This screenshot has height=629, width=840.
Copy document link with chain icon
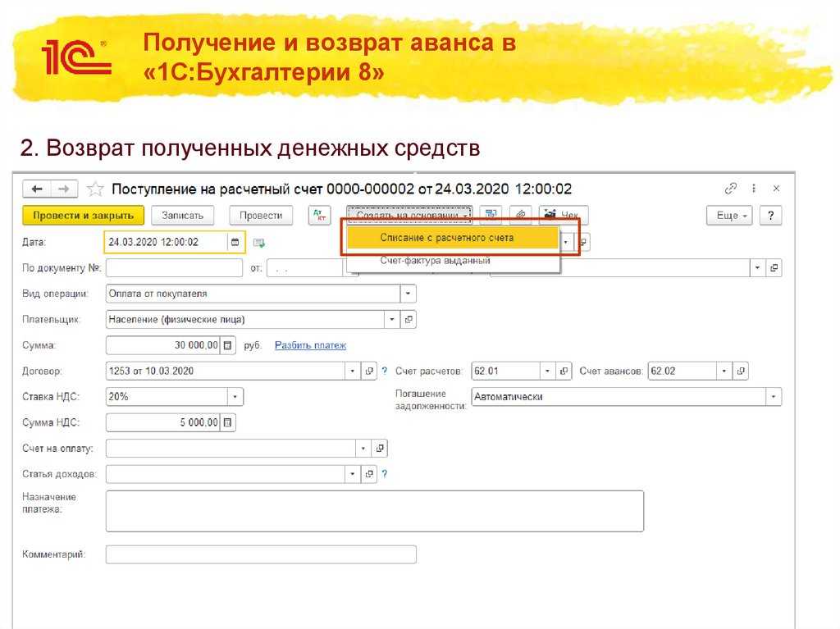click(x=730, y=189)
